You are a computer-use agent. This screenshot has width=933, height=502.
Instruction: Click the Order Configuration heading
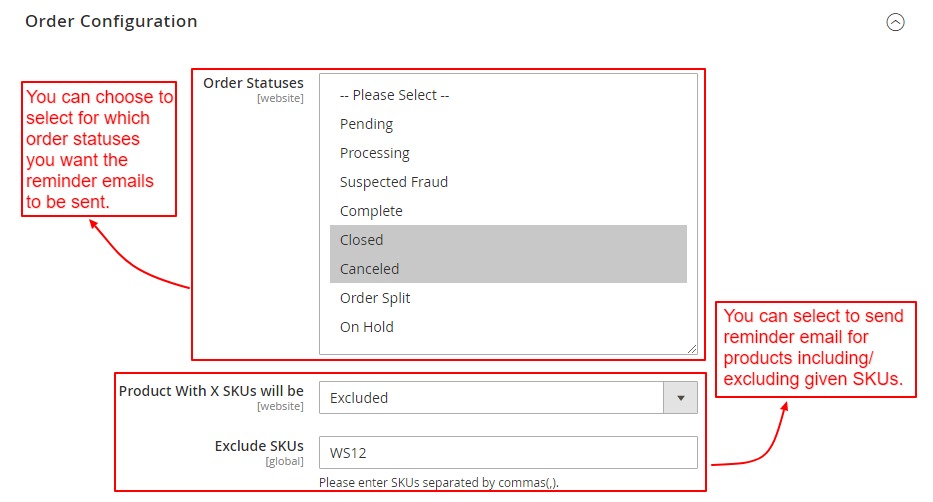coord(111,21)
